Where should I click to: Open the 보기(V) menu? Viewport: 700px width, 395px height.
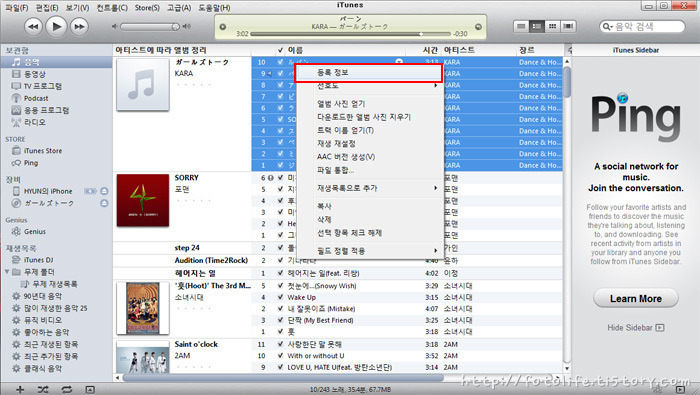[x=77, y=8]
